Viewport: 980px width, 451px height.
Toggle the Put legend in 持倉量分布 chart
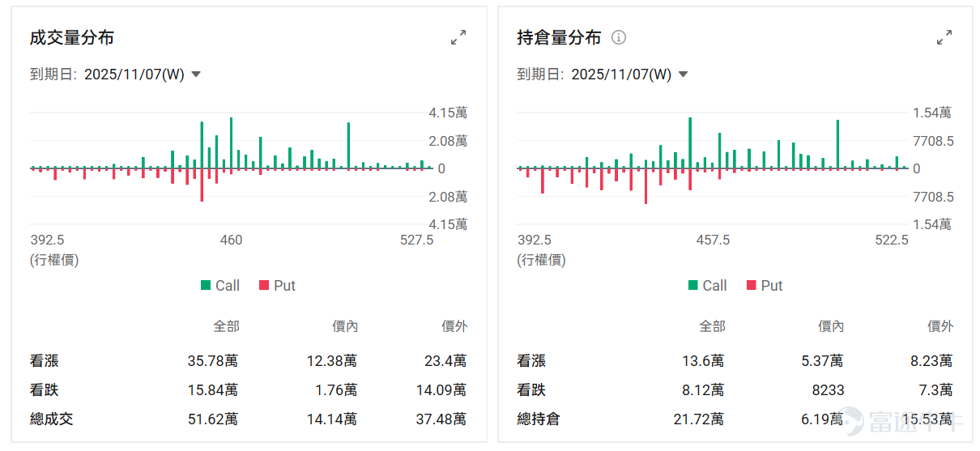click(x=764, y=285)
